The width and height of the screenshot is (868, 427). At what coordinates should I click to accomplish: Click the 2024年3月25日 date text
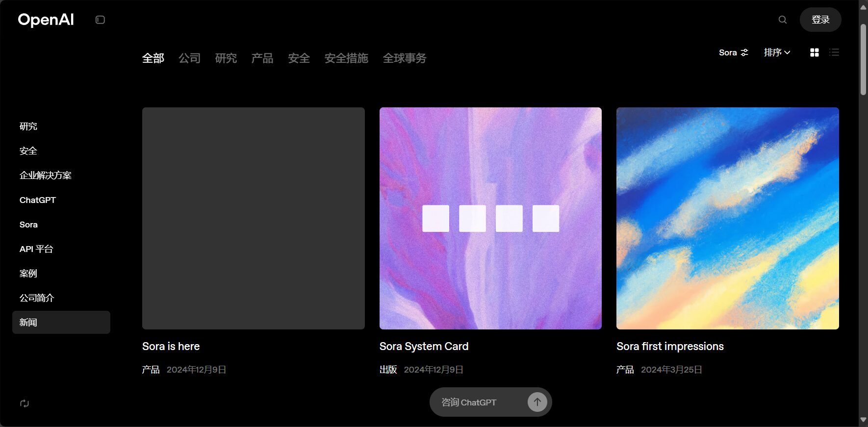coord(672,370)
